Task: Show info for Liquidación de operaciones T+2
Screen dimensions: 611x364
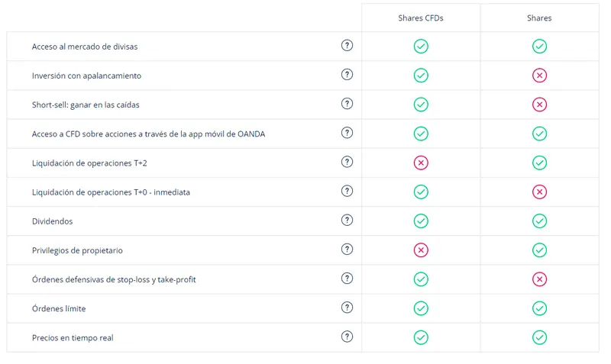Action: (347, 162)
